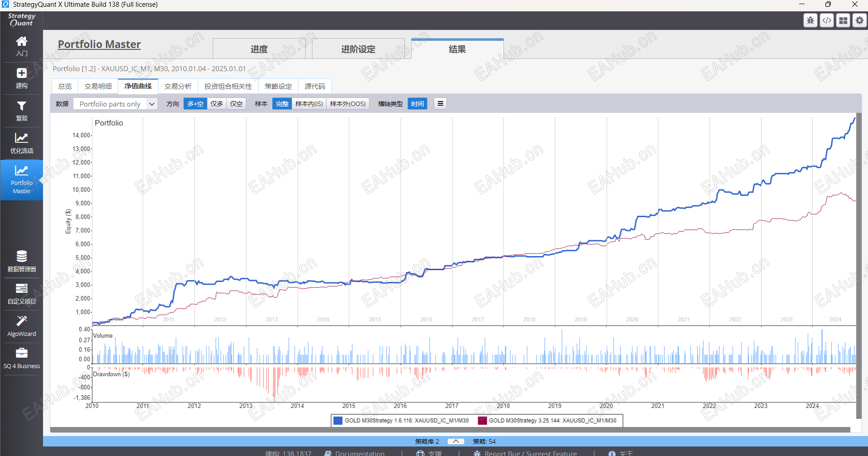Open the 数据管理器 data manager
The image size is (868, 456).
pyautogui.click(x=21, y=262)
